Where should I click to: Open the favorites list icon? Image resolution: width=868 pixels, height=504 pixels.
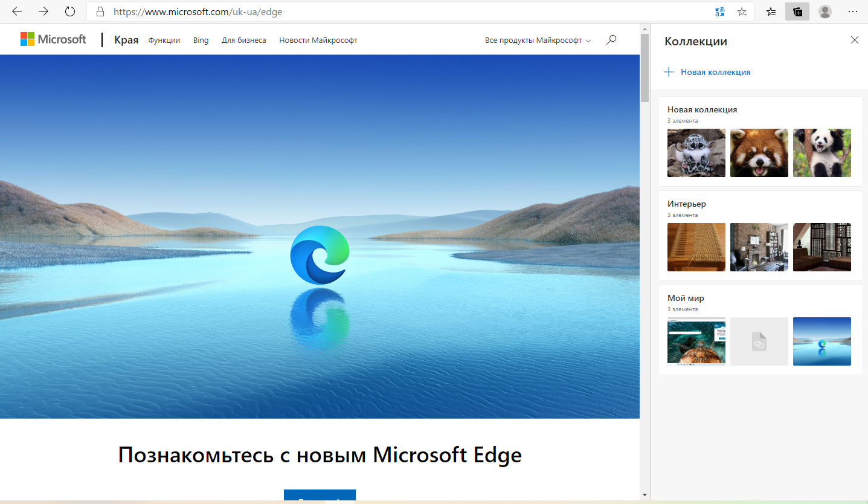point(771,11)
